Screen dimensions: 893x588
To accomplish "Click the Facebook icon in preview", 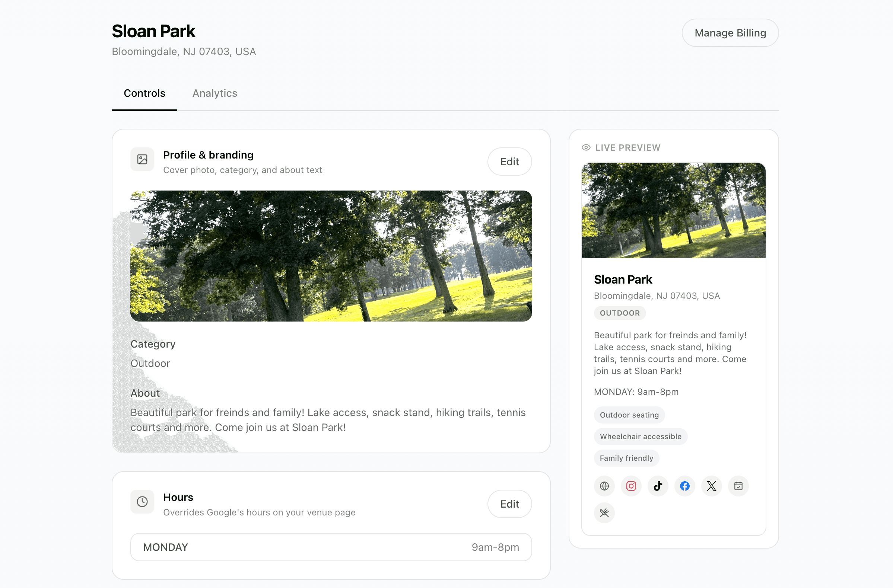I will (x=685, y=486).
